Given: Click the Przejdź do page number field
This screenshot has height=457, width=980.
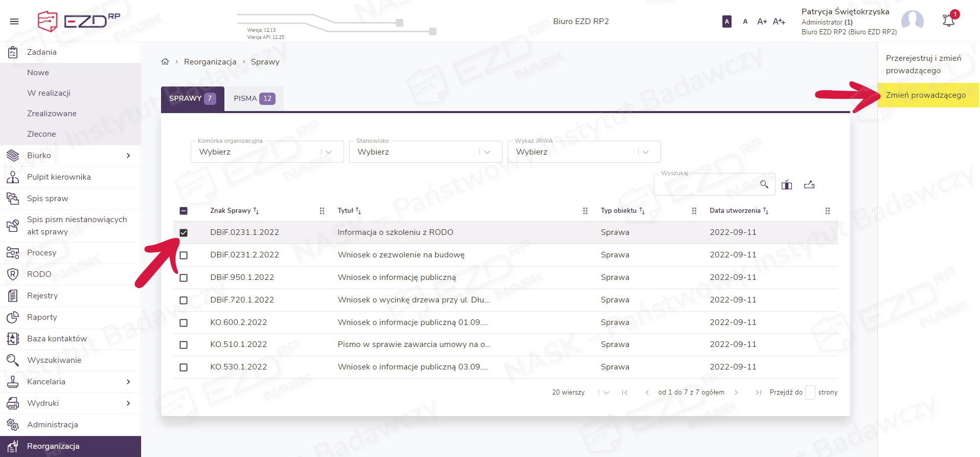Looking at the screenshot, I should coord(810,393).
